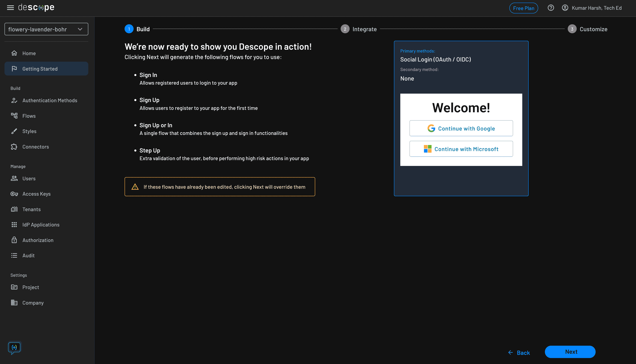Click the Descope chat assistant bubble
This screenshot has height=364, width=636.
click(x=14, y=348)
